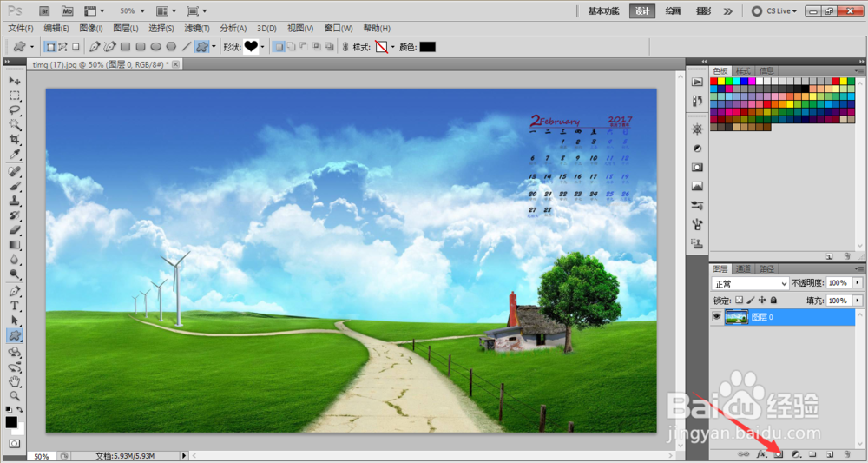
Task: Toggle Quick Mask mode in toolbox
Action: point(15,444)
